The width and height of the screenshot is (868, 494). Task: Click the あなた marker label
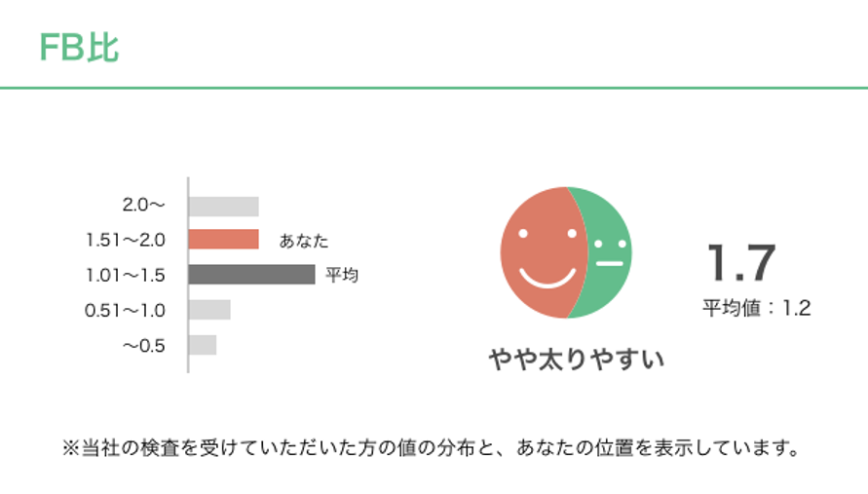(x=304, y=240)
